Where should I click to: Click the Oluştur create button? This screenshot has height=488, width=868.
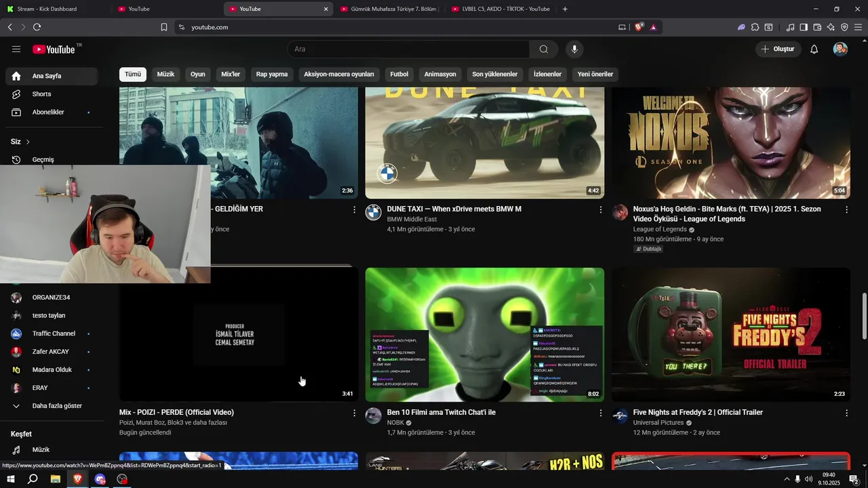tap(778, 49)
